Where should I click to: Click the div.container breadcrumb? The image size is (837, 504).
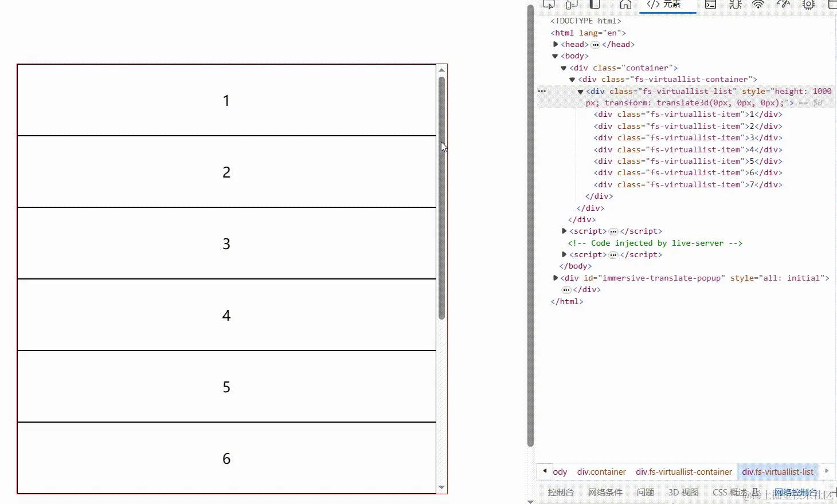click(601, 472)
